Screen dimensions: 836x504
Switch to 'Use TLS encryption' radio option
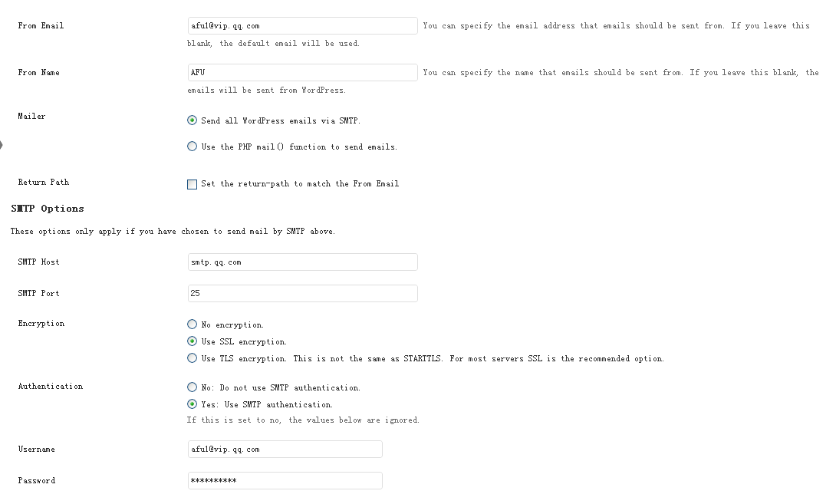coord(193,358)
